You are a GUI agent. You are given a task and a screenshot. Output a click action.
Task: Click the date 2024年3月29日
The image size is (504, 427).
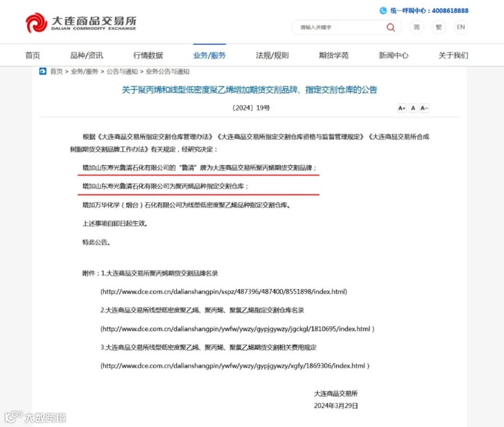(x=336, y=406)
